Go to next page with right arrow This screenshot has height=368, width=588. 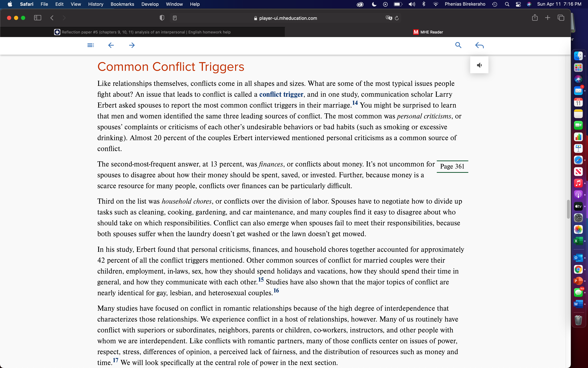point(132,45)
